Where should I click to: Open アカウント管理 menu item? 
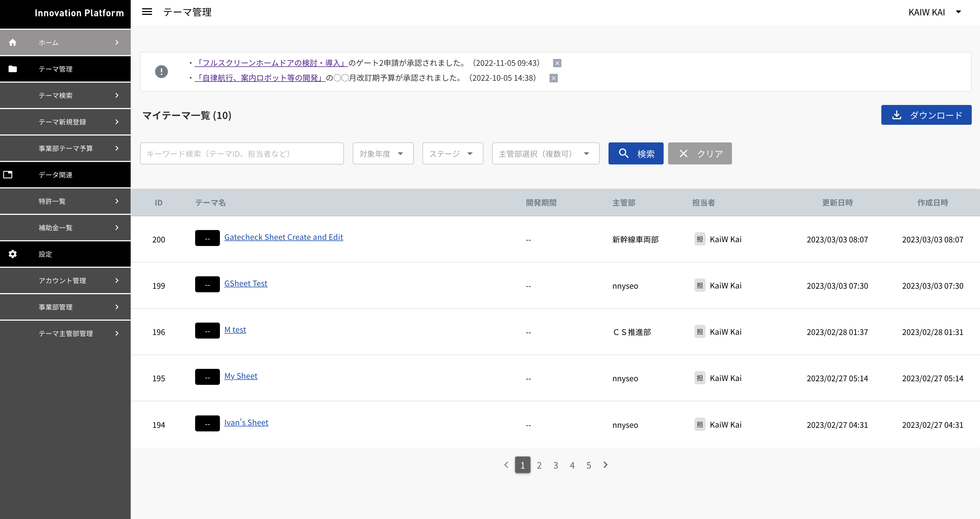click(x=65, y=281)
